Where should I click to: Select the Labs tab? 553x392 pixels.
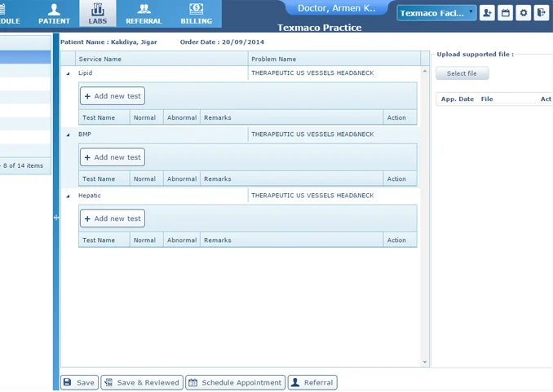[97, 13]
